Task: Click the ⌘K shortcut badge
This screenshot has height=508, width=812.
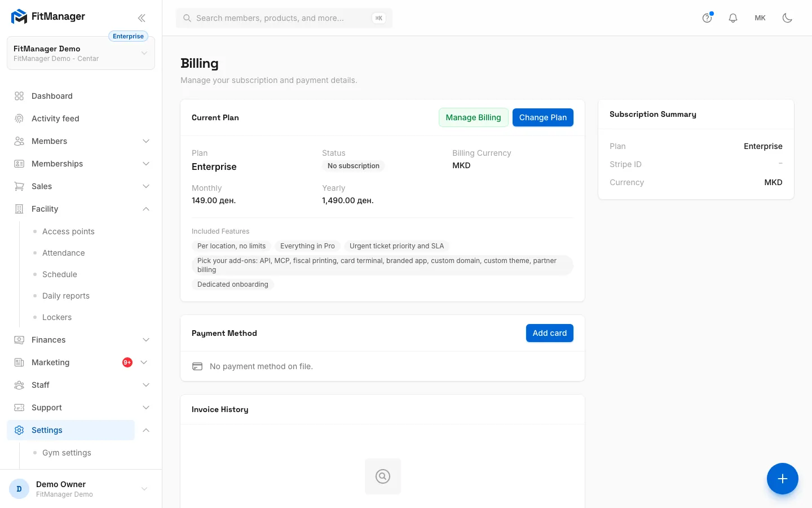Action: (x=379, y=18)
